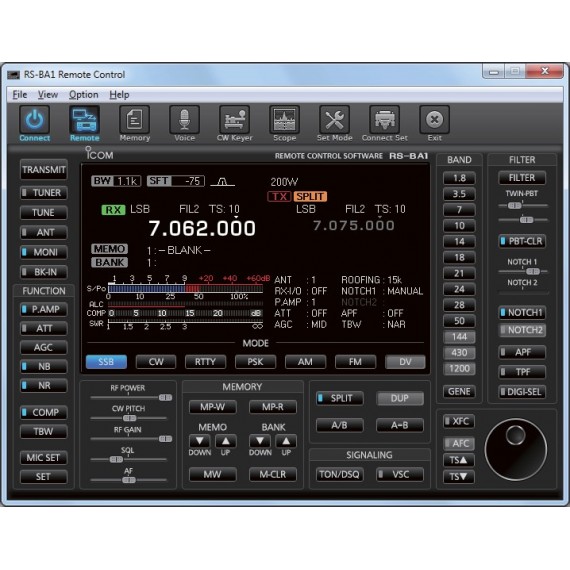Click the M-CLR memory clear button

click(x=273, y=474)
